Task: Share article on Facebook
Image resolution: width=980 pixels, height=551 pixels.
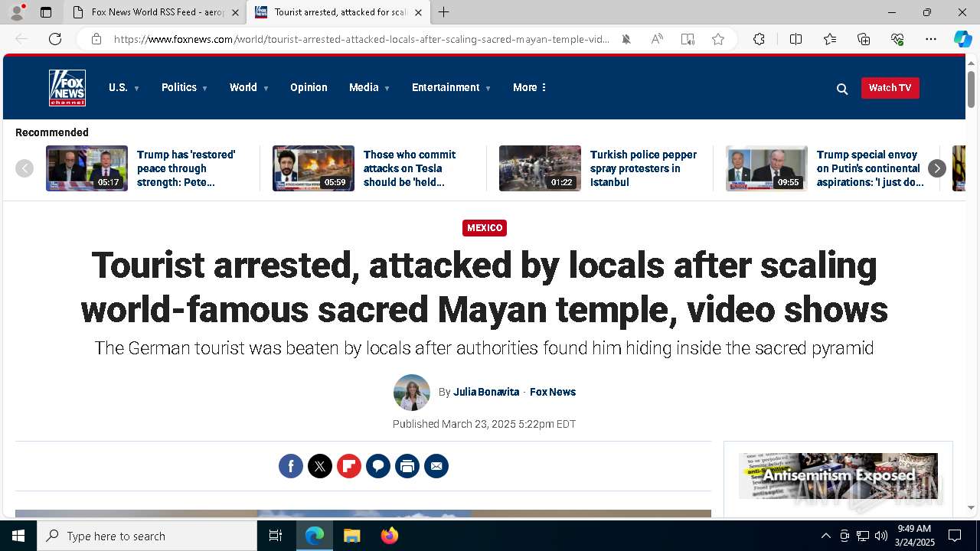Action: tap(291, 466)
